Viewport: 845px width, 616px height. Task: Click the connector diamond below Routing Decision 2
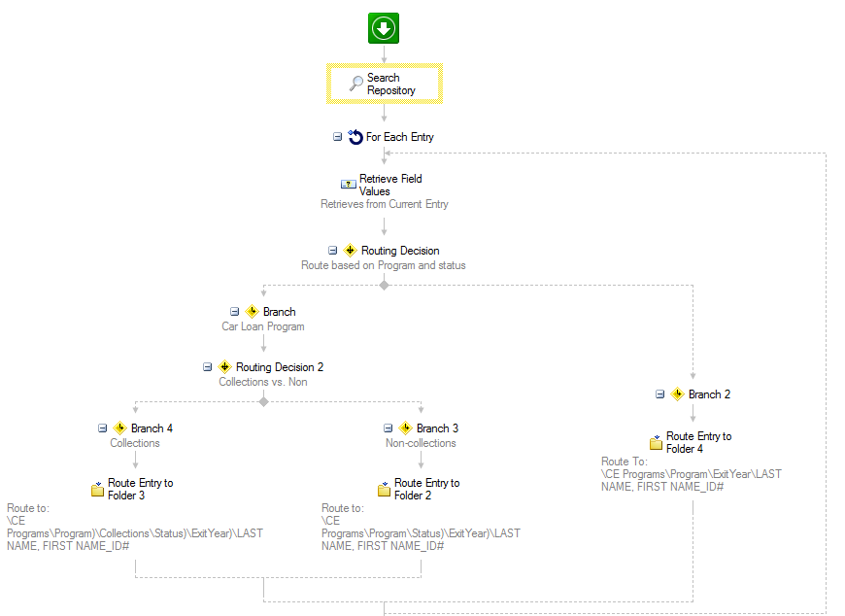point(263,402)
